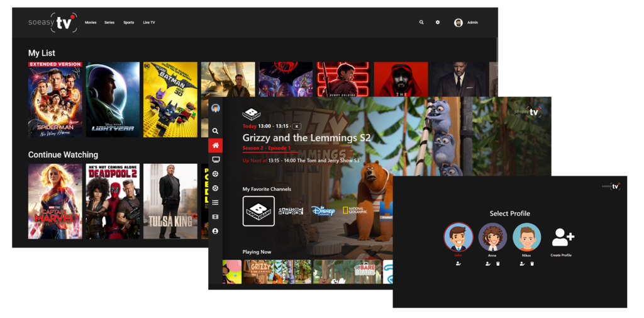Click the Grizzy and the Lemmings S2 title
The image size is (644, 318).
tap(306, 138)
